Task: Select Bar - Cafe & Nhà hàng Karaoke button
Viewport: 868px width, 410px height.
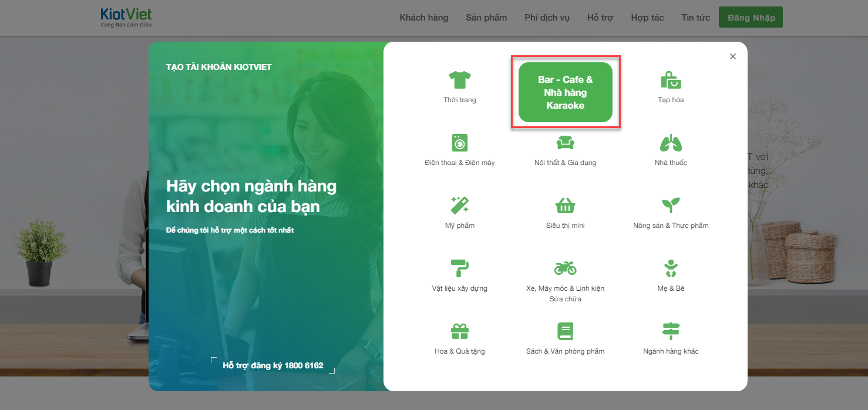Action: coord(566,92)
